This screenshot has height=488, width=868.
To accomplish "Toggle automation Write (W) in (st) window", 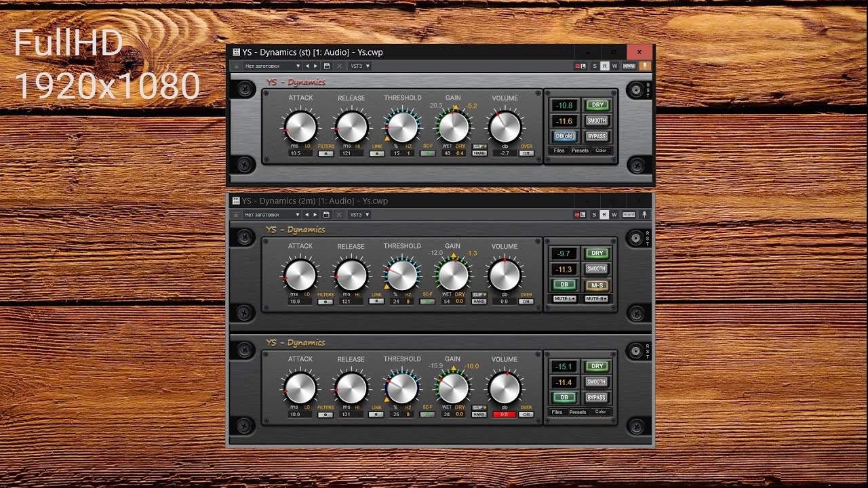I will 614,66.
